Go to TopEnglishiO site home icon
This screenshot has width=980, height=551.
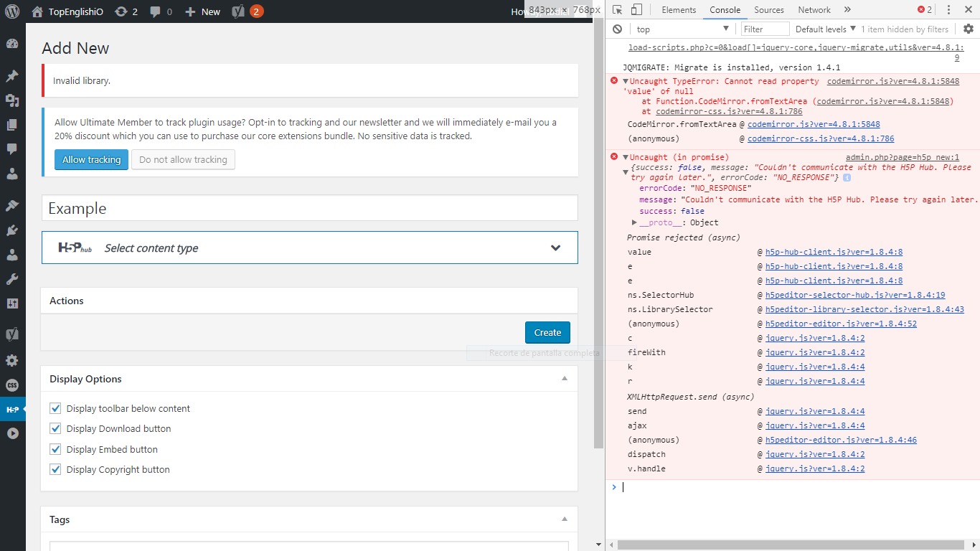click(x=37, y=11)
